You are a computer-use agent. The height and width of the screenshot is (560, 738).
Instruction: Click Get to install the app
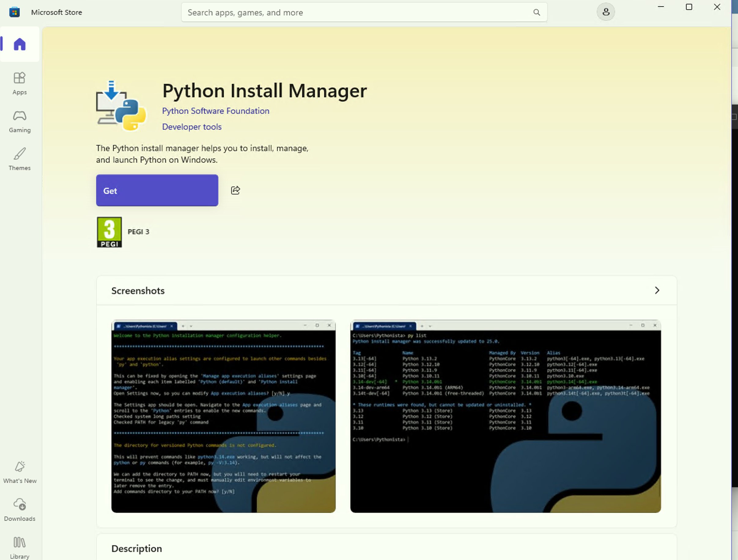click(x=157, y=190)
